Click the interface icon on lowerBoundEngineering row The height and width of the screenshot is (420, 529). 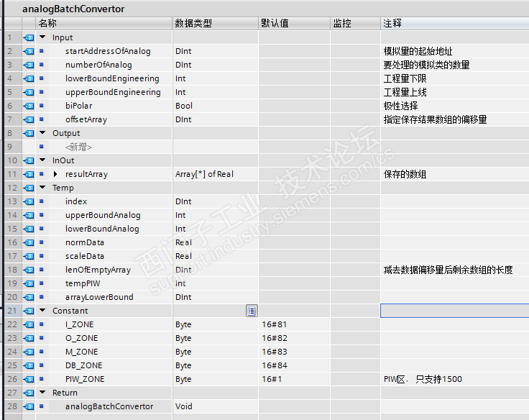[29, 78]
